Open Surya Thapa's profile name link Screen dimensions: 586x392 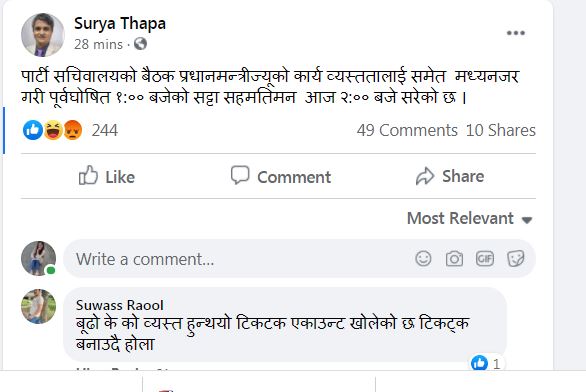[x=120, y=24]
